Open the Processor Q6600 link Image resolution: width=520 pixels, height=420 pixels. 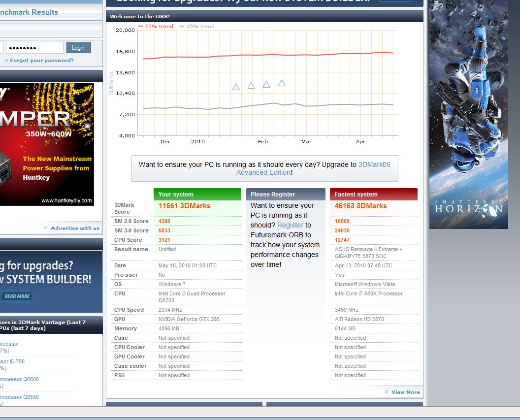click(x=19, y=379)
